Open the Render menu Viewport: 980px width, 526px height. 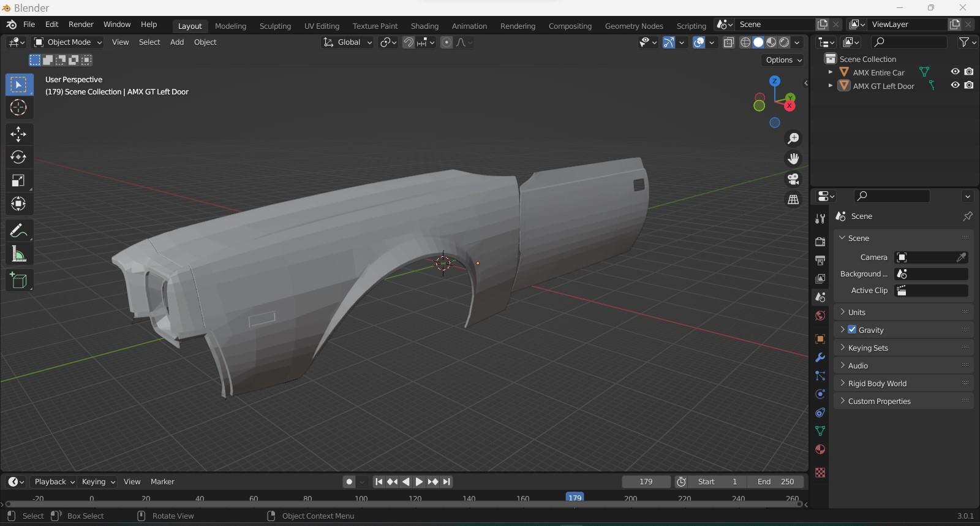pos(81,25)
